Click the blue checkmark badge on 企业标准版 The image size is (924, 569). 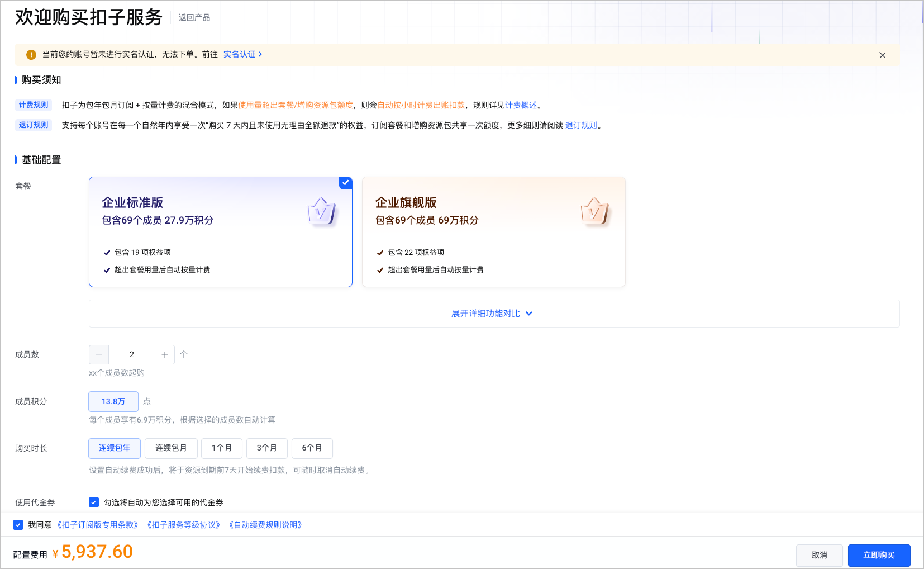tap(345, 183)
